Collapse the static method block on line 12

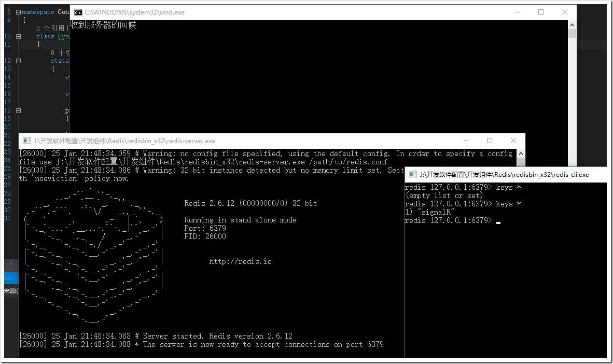[x=18, y=61]
